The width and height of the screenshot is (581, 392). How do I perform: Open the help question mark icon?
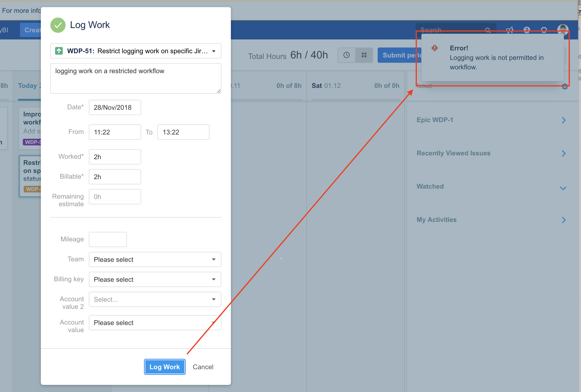[x=527, y=30]
